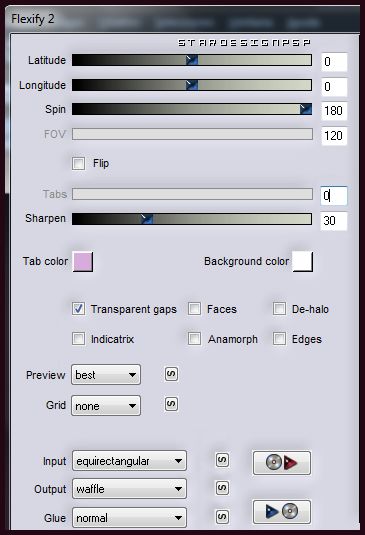The width and height of the screenshot is (365, 535).
Task: Turn on the Indicatrix checkbox
Action: (x=78, y=339)
